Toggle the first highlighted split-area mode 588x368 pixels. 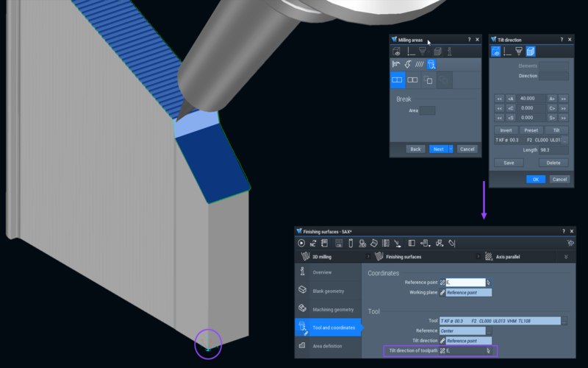point(398,80)
